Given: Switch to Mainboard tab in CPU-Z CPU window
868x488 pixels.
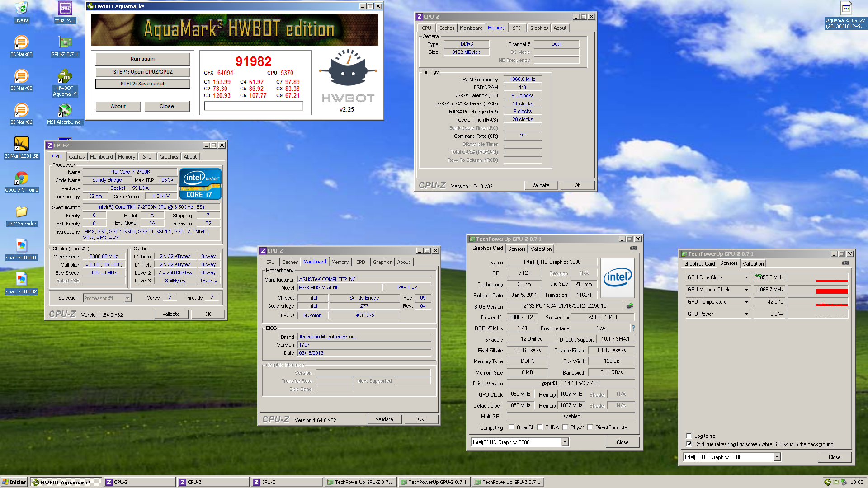Looking at the screenshot, I should (101, 157).
